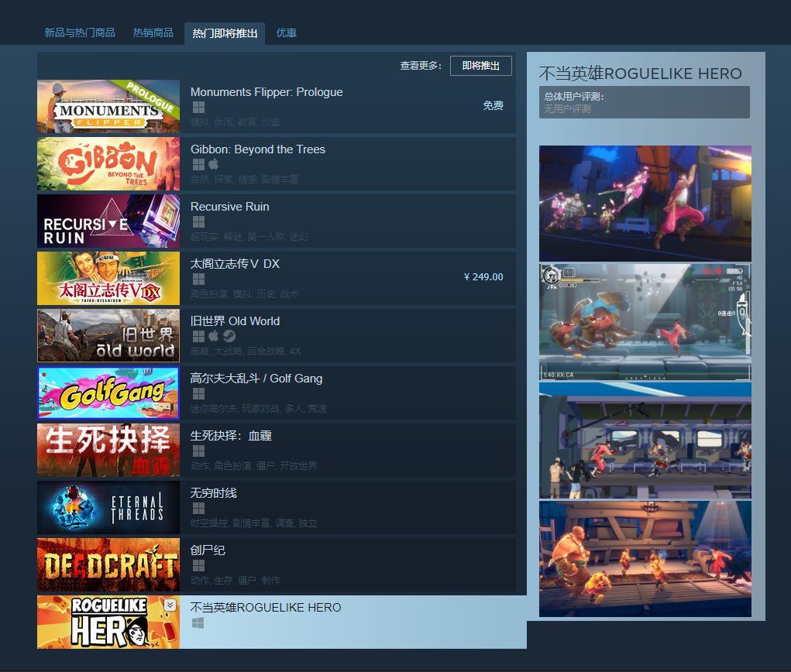This screenshot has width=791, height=672.
Task: Open the 创尸纪 title
Action: tap(208, 550)
